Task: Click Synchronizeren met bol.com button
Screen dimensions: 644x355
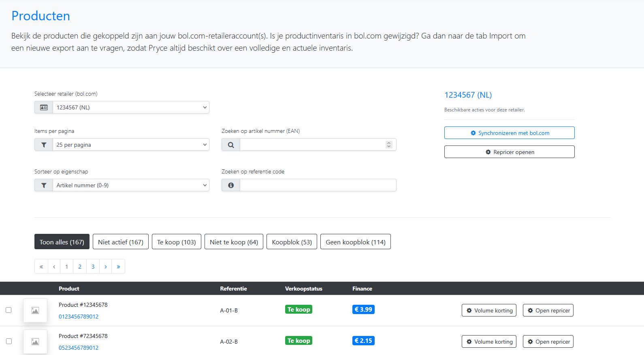Action: pyautogui.click(x=510, y=133)
